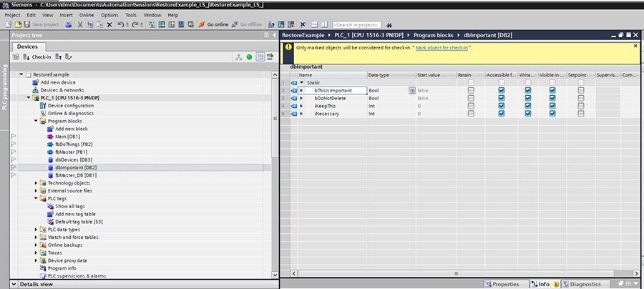Image resolution: width=644 pixels, height=289 pixels.
Task: Open the Project menu
Action: tap(12, 15)
